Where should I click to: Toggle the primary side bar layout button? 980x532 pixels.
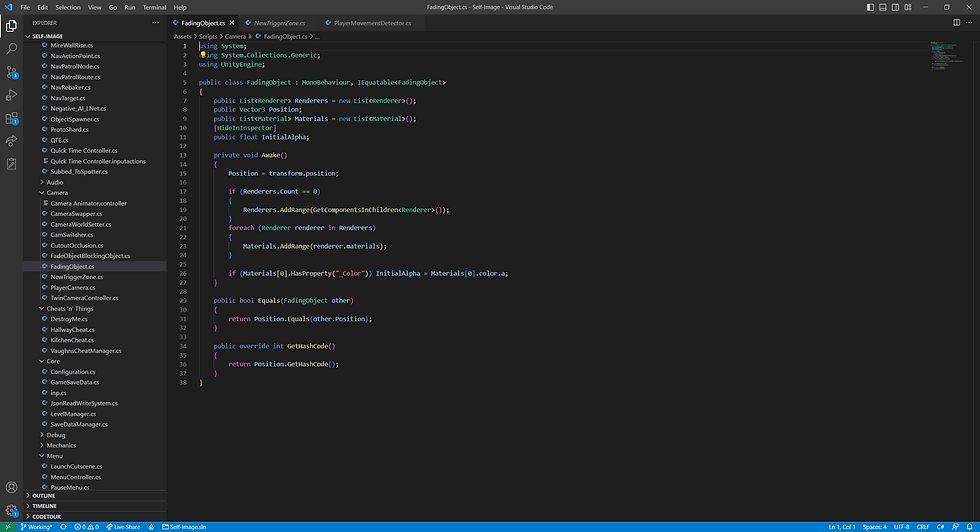[x=870, y=7]
